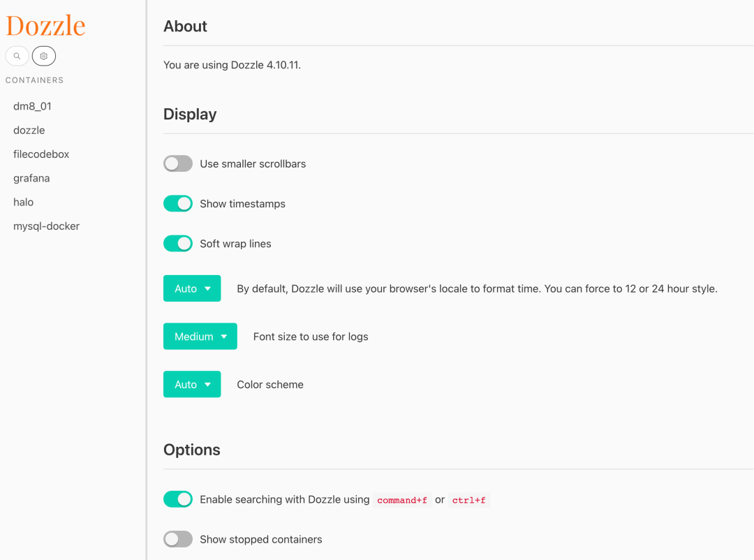Click the Show timestamps label text
This screenshot has height=560, width=754.
[242, 204]
